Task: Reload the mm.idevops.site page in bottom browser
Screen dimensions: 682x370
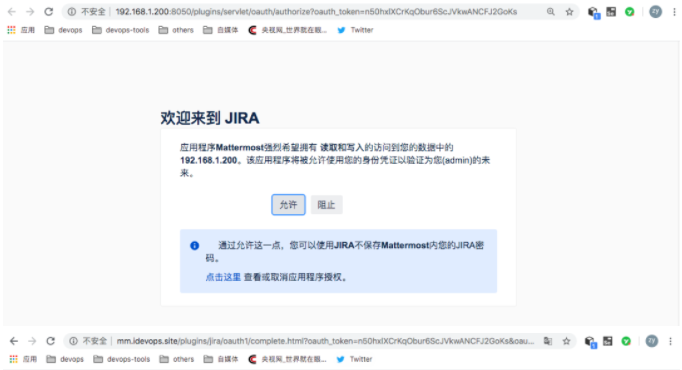Action: [x=50, y=341]
